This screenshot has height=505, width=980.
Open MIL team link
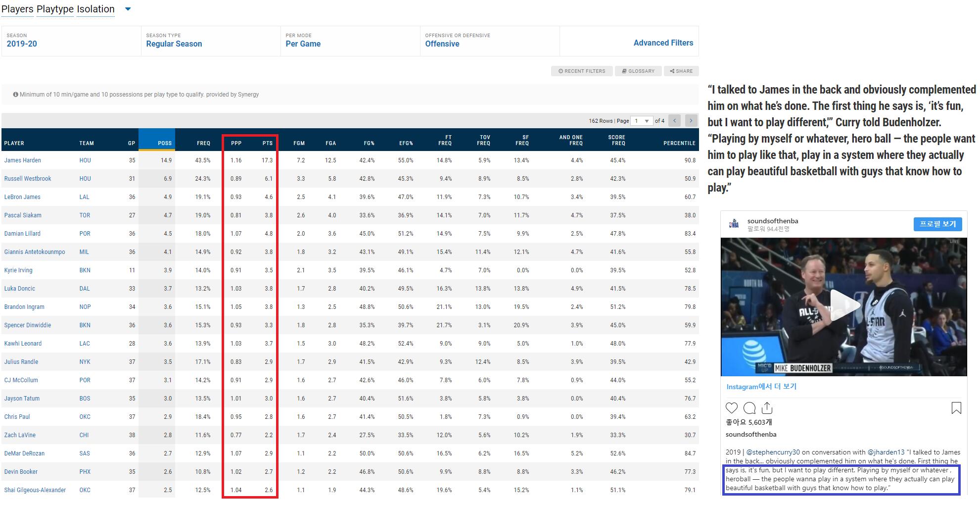click(84, 252)
